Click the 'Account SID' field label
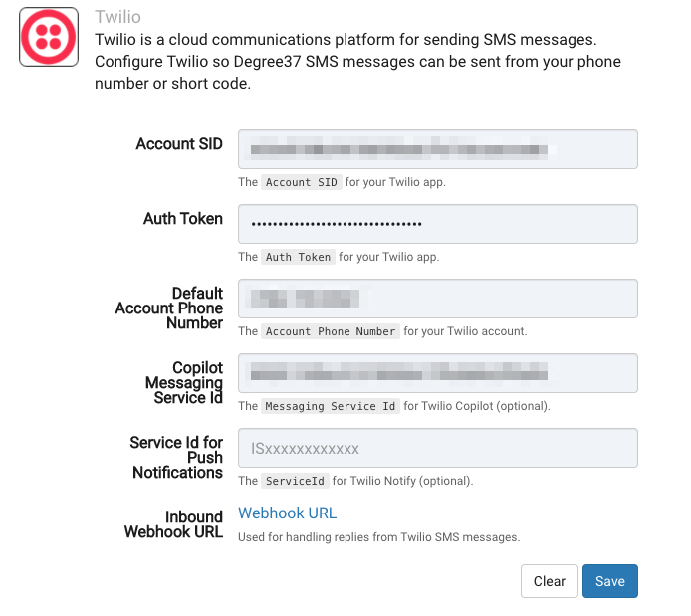691x616 pixels. tap(179, 144)
